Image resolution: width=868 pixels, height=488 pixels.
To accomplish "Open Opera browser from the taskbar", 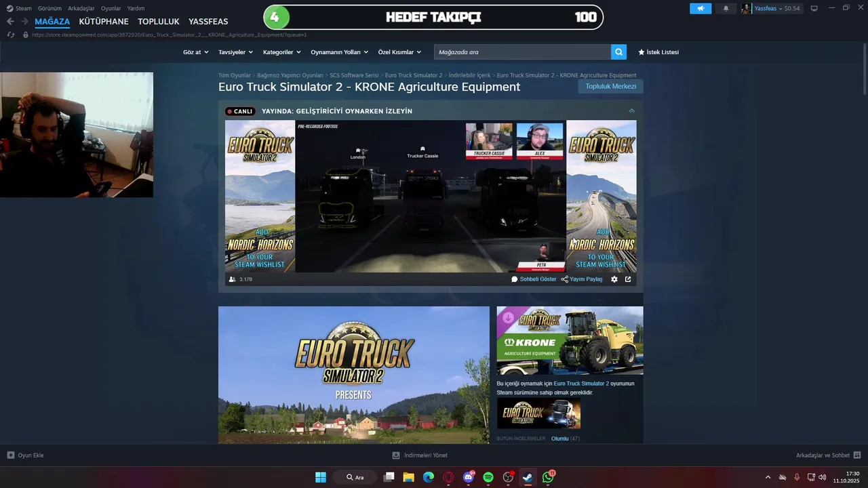I will pyautogui.click(x=448, y=477).
